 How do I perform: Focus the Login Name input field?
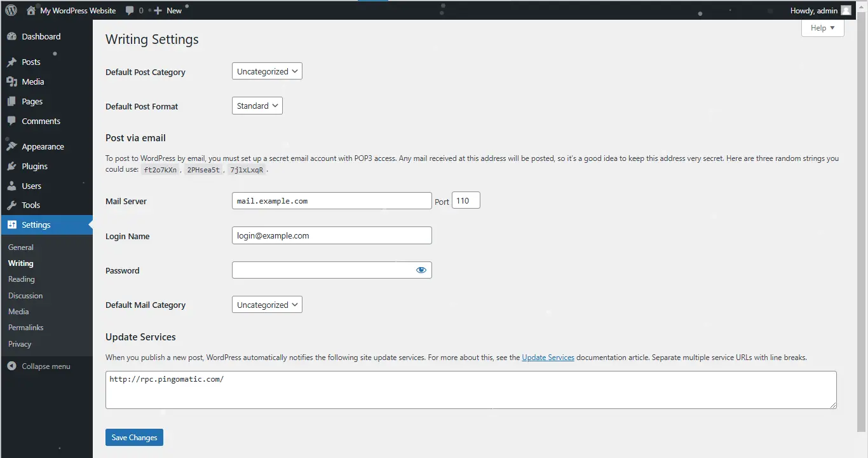coord(332,235)
